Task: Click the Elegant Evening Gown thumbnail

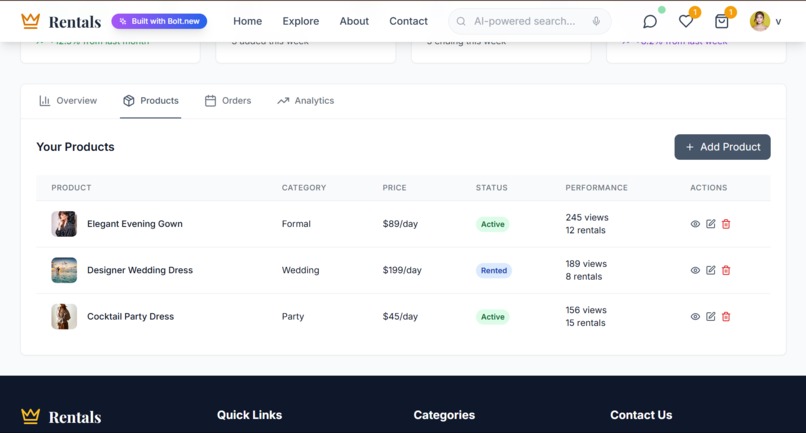Action: tap(64, 224)
